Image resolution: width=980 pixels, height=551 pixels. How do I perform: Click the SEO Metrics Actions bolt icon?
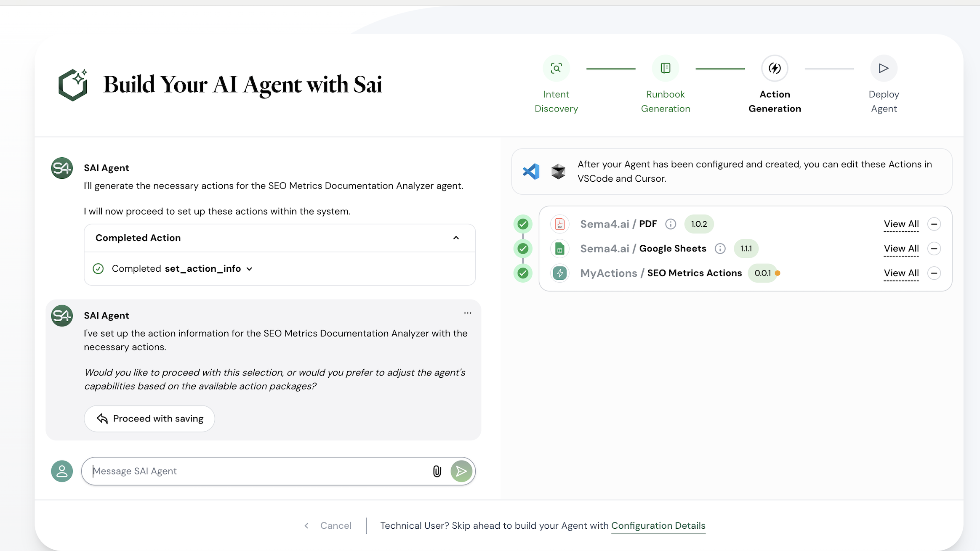[x=560, y=273]
